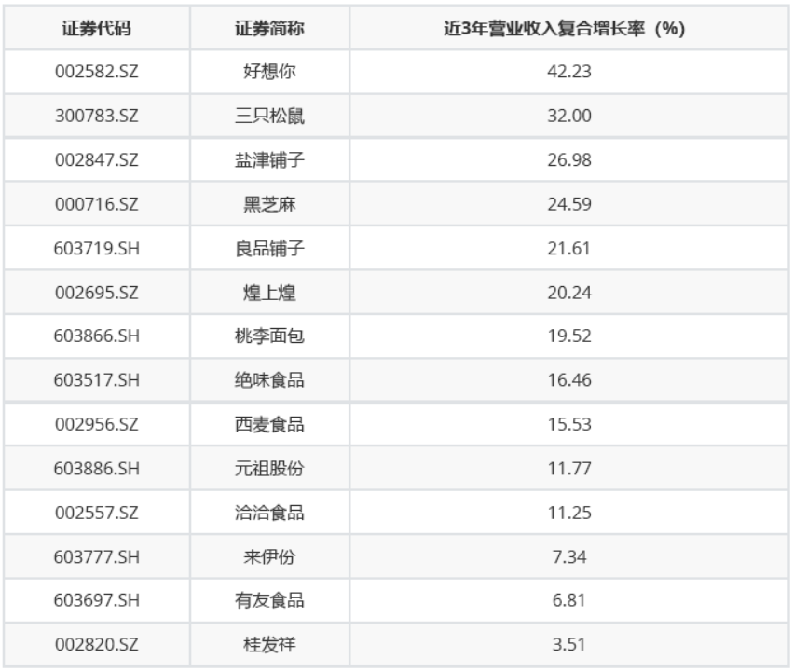Select the 来伊份 name cell
Screen dimensions: 794x672
pyautogui.click(x=269, y=557)
